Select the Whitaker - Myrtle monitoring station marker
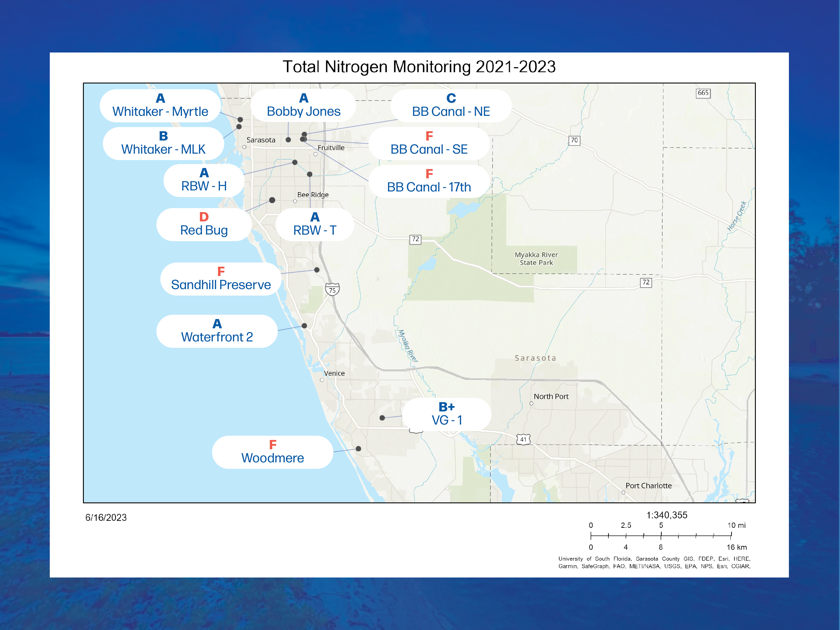The height and width of the screenshot is (630, 840). (x=240, y=120)
